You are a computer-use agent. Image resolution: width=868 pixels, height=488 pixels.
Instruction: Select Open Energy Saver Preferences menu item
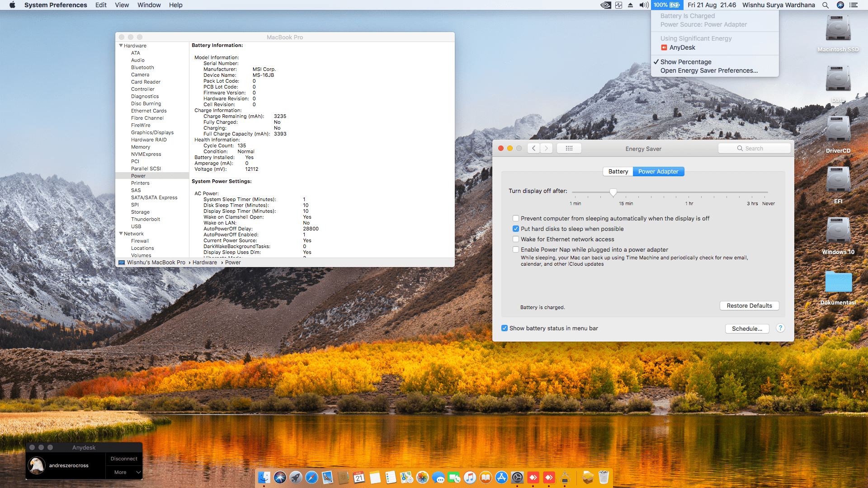coord(709,70)
